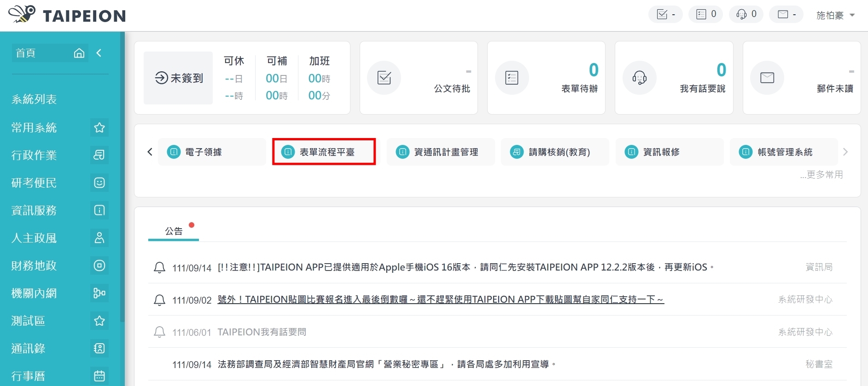Open the 帳號管理系統 shortcut
Viewport: 868px width, 386px height.
point(784,152)
